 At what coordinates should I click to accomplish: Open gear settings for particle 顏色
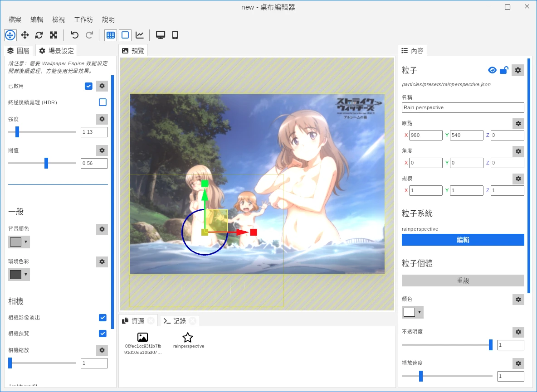(518, 299)
